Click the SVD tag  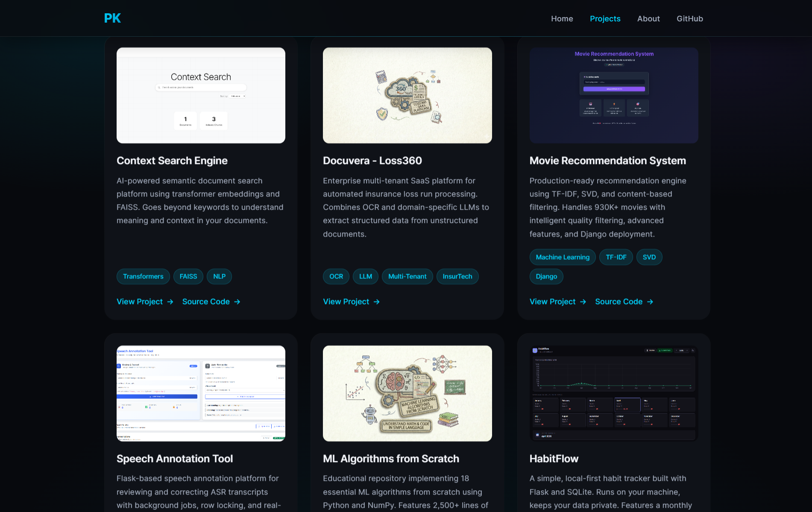649,257
